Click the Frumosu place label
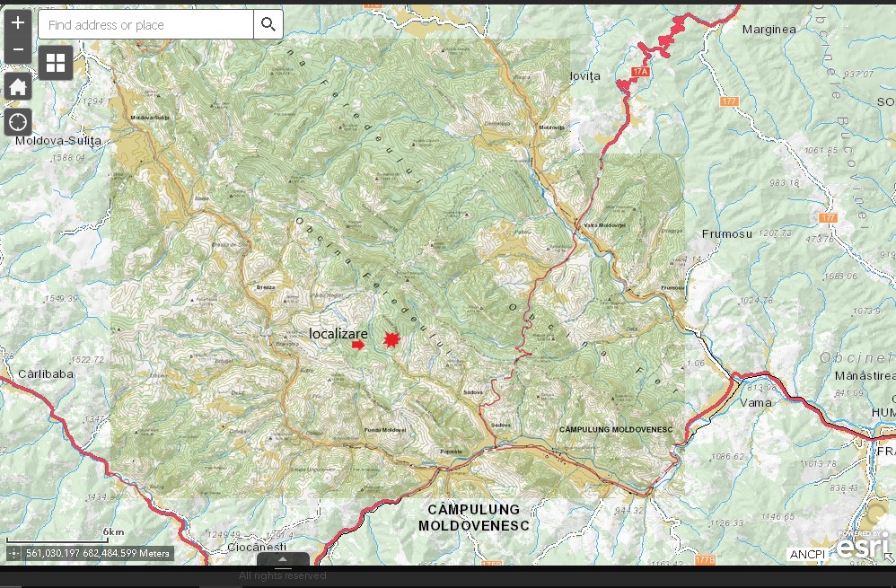The height and width of the screenshot is (588, 896). coord(725,233)
